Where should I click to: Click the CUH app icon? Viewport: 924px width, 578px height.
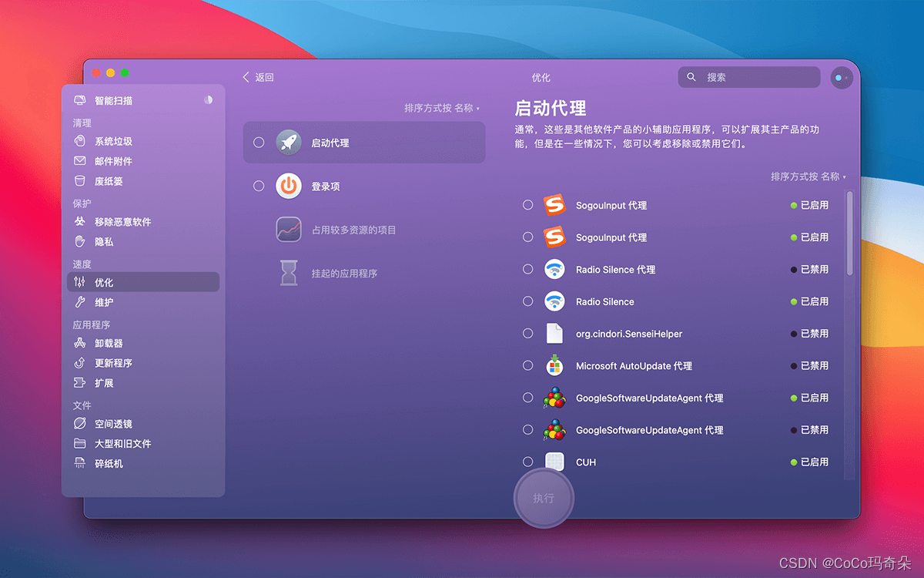point(554,462)
